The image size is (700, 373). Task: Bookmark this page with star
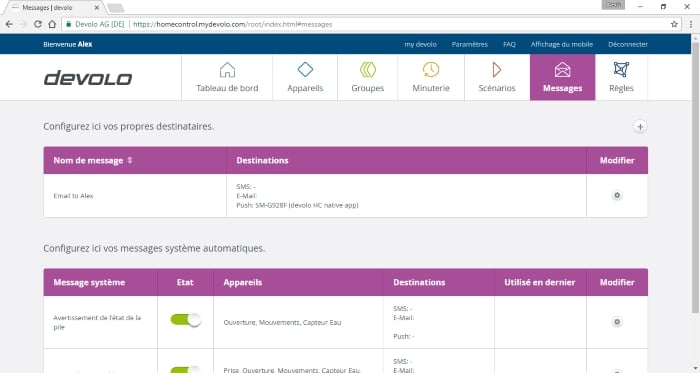[674, 24]
